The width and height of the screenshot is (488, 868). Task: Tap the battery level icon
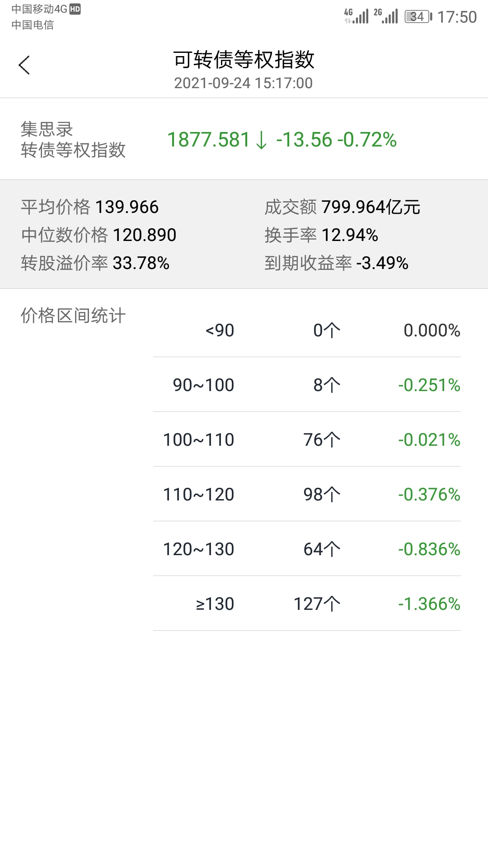pos(418,17)
